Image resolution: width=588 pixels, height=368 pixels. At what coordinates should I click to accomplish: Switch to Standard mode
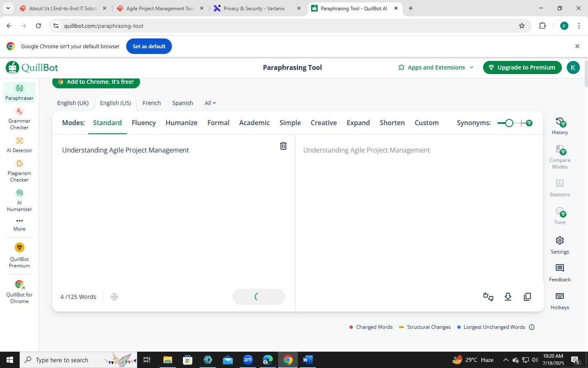tap(107, 123)
